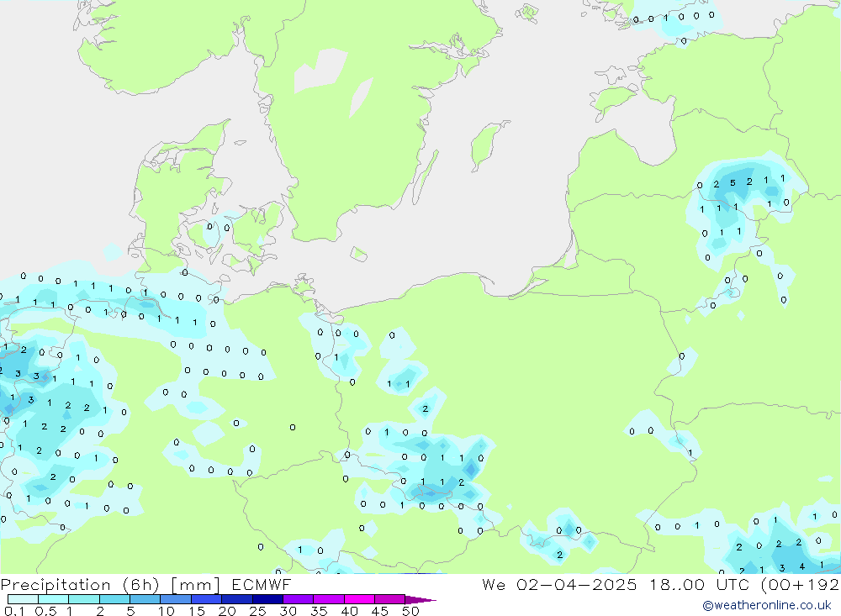This screenshot has height=616, width=841.
Task: Click the '30' legend scale label
Action: click(x=288, y=611)
